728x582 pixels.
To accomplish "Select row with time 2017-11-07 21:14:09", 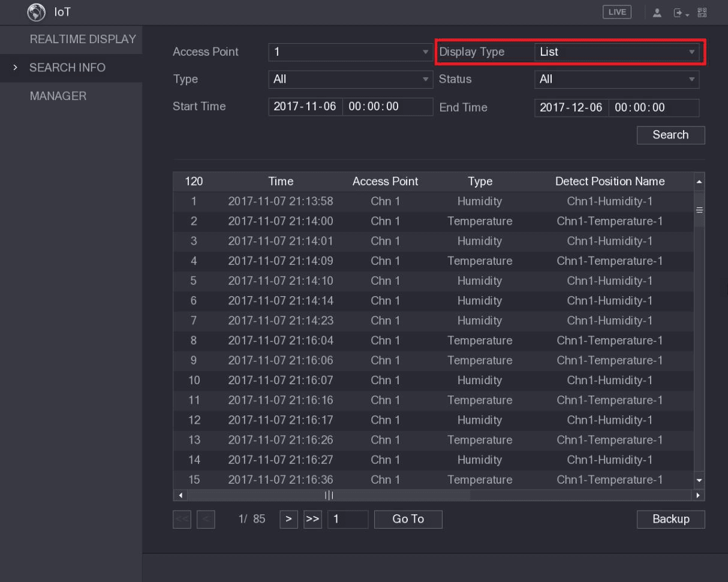I will [434, 261].
